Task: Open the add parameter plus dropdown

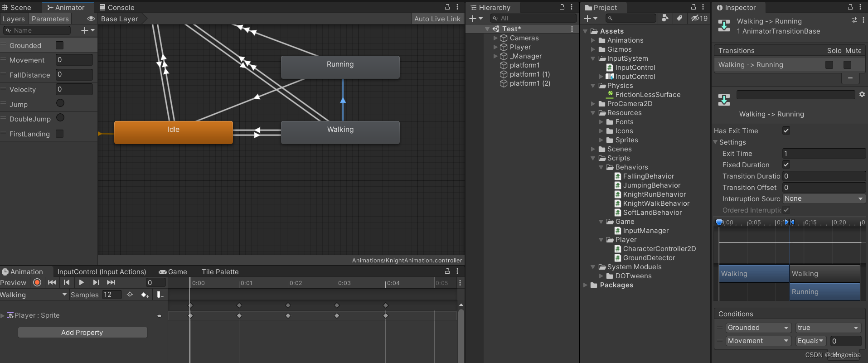Action: [88, 30]
